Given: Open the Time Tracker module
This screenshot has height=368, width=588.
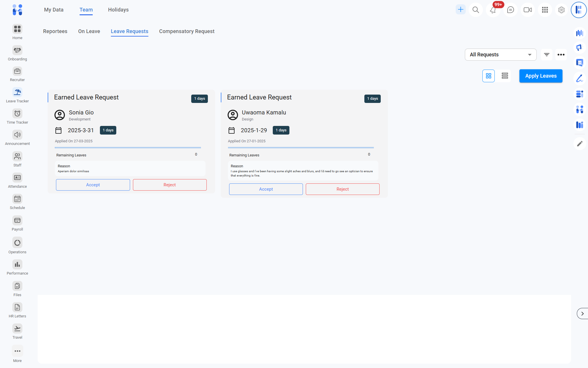Looking at the screenshot, I should point(17,114).
